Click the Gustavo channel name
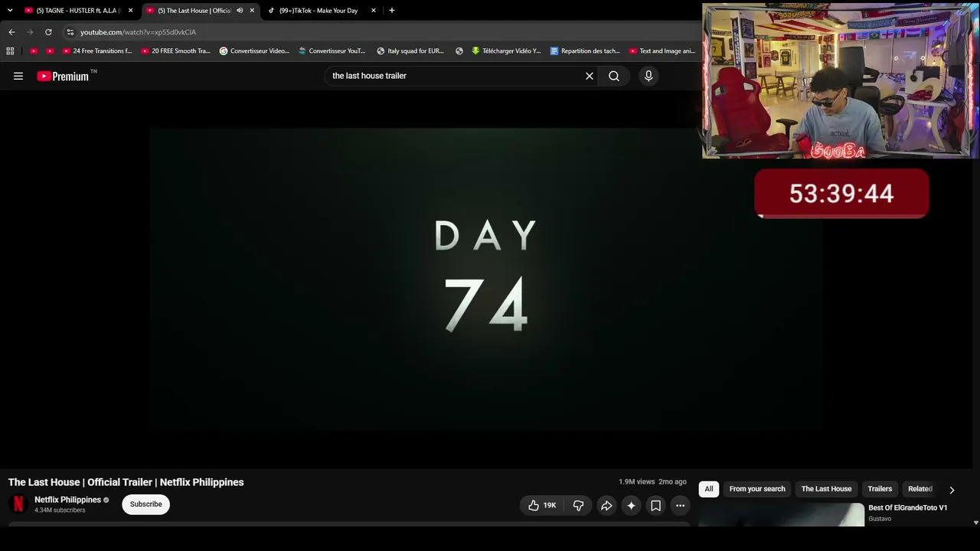Screen dimensions: 980x551 880,519
